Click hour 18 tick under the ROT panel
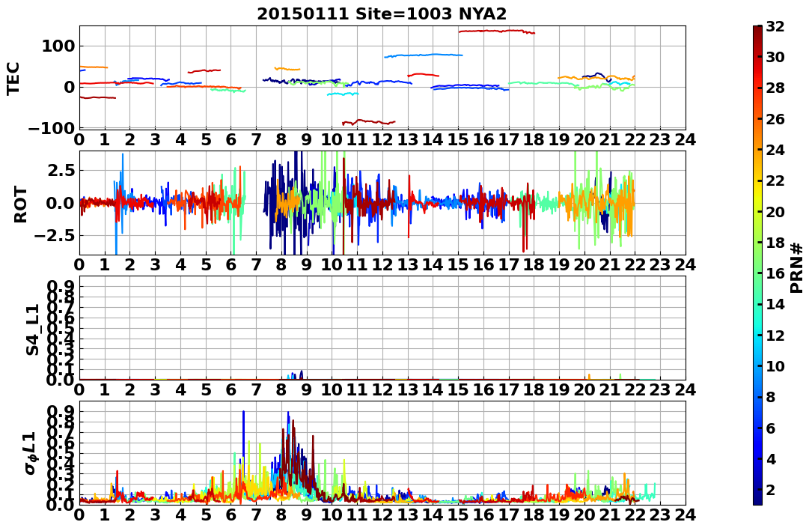The width and height of the screenshot is (812, 531). pyautogui.click(x=534, y=265)
